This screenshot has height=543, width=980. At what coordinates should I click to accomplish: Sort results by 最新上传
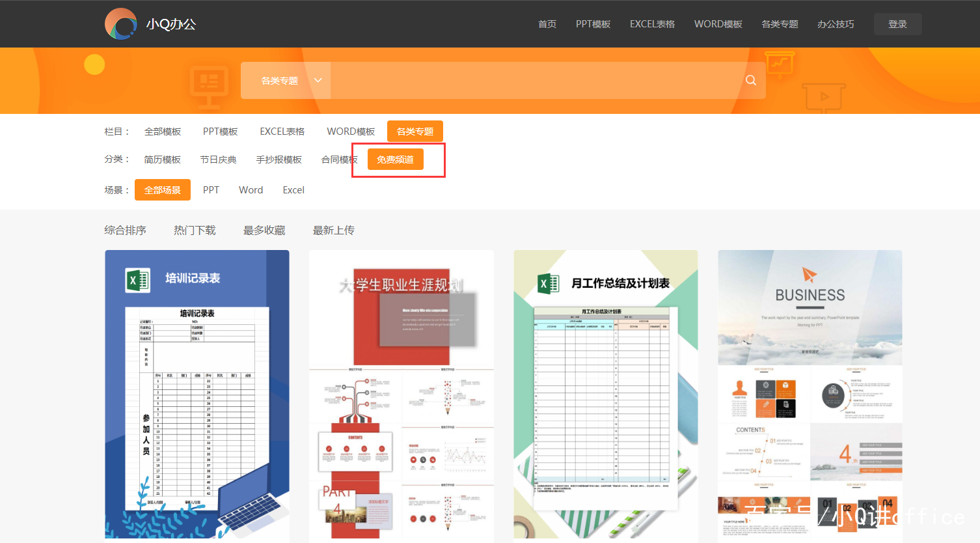[x=334, y=230]
